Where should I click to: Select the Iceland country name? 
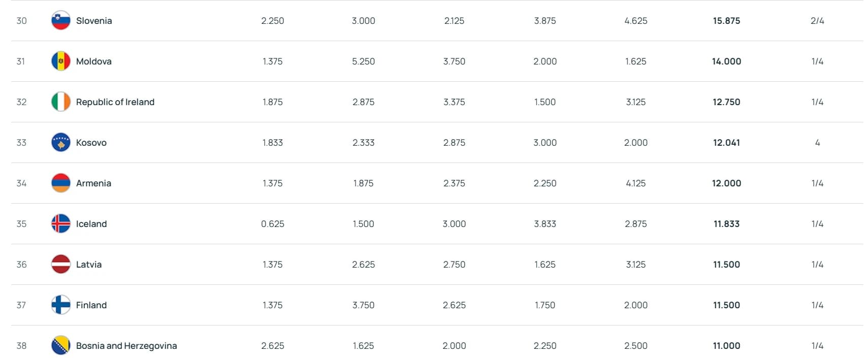[91, 224]
